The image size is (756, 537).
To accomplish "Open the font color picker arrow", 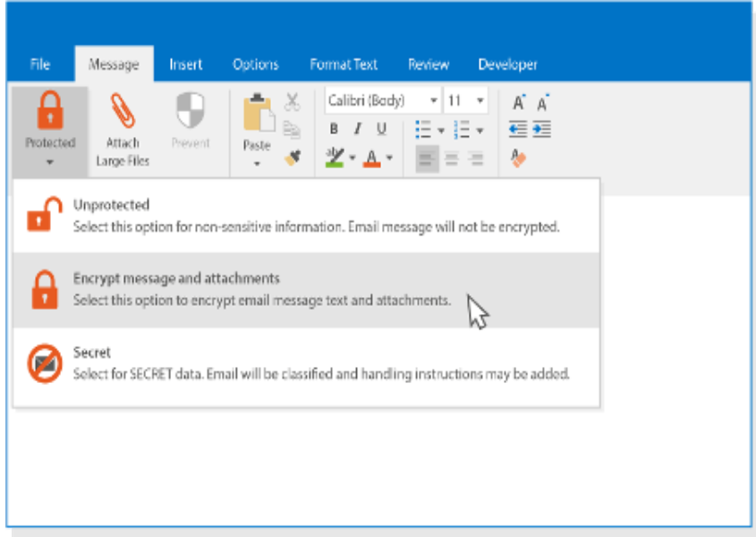I will (x=388, y=159).
